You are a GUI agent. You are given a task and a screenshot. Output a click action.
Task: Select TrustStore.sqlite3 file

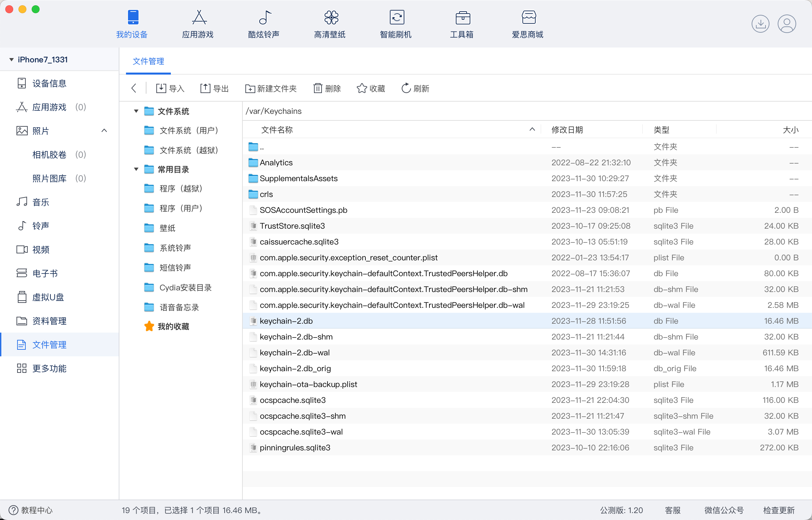[527, 226]
